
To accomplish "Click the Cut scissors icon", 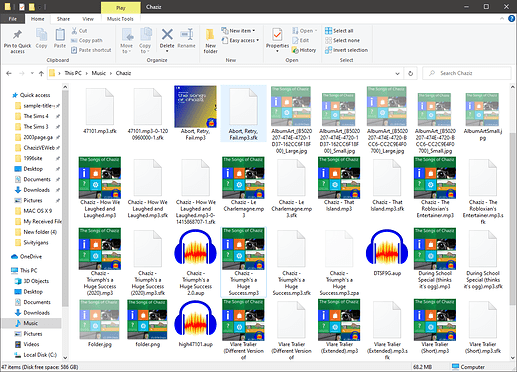I will (74, 31).
